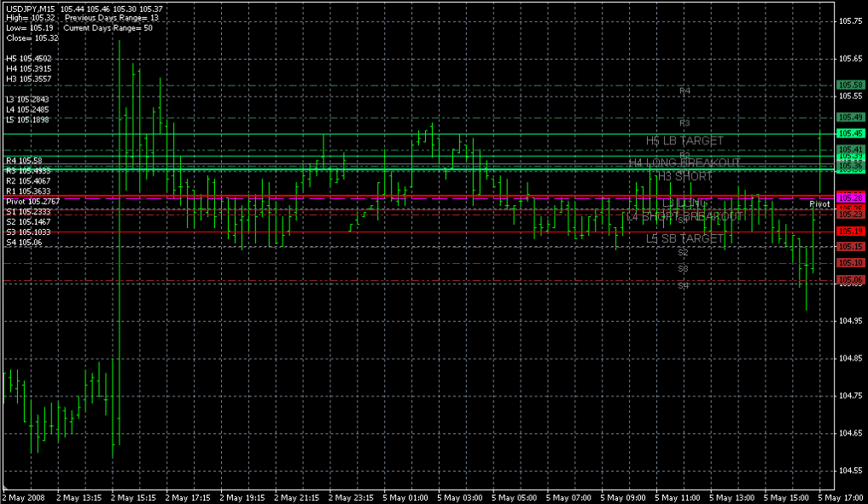Screen dimensions: 868x504
Task: Click the L5 SB TARGET label
Action: pos(684,238)
